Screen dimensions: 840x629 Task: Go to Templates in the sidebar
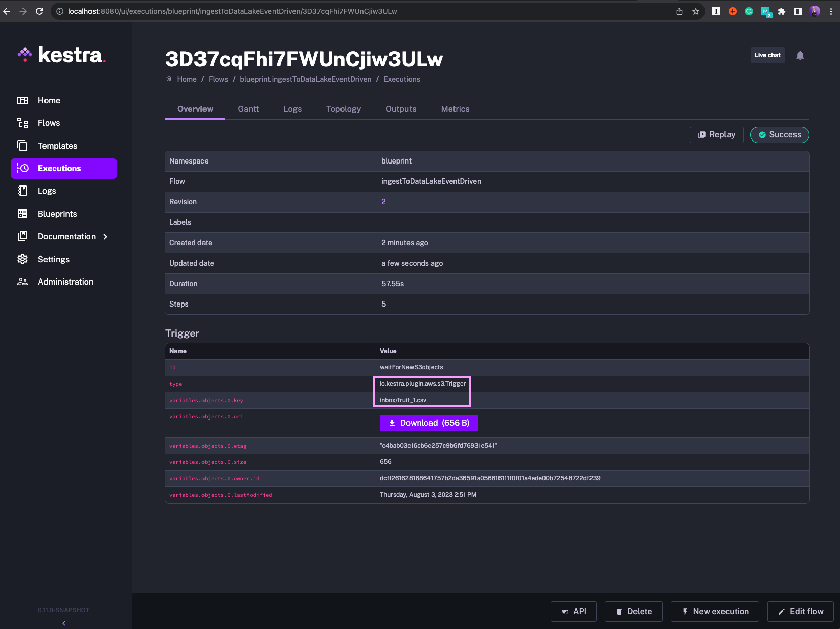tap(57, 146)
